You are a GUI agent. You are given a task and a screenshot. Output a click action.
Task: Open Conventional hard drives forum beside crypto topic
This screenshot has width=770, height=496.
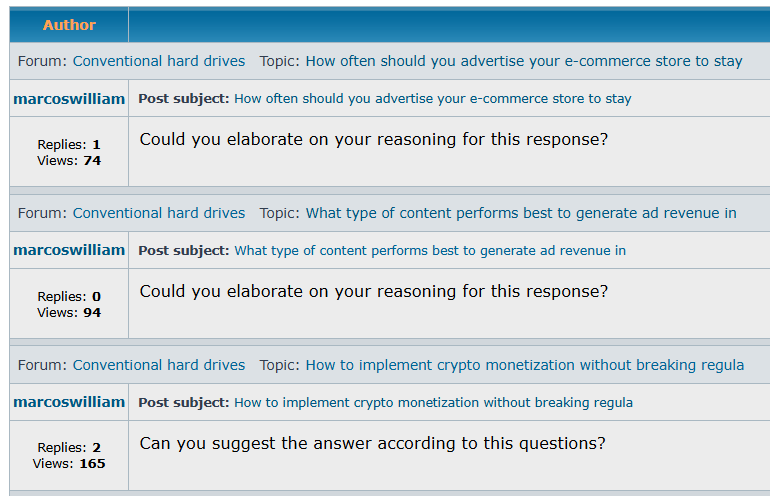point(159,365)
